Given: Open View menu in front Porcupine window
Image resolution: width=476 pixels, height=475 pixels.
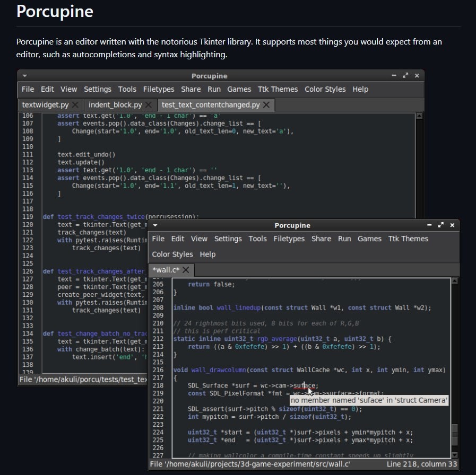Looking at the screenshot, I should pyautogui.click(x=199, y=239).
